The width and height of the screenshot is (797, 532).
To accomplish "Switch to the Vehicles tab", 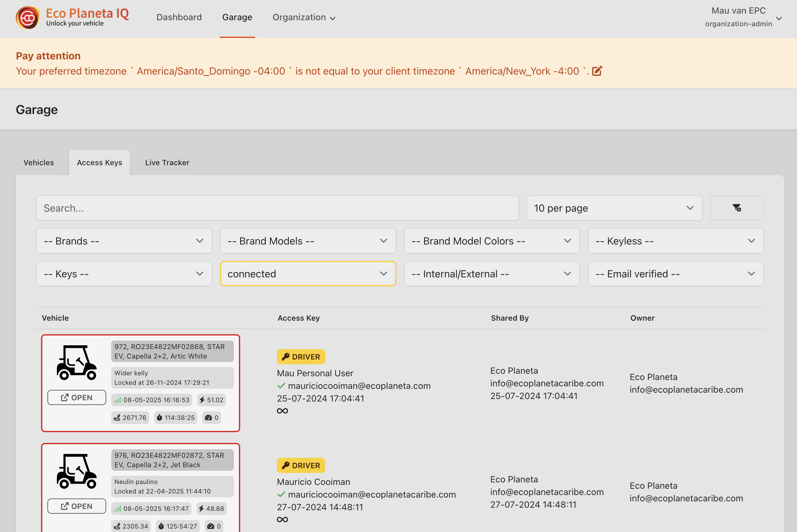I will [x=39, y=162].
